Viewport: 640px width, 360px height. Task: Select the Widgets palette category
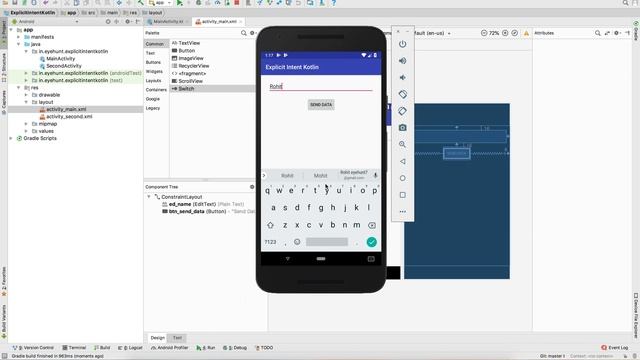(x=154, y=71)
